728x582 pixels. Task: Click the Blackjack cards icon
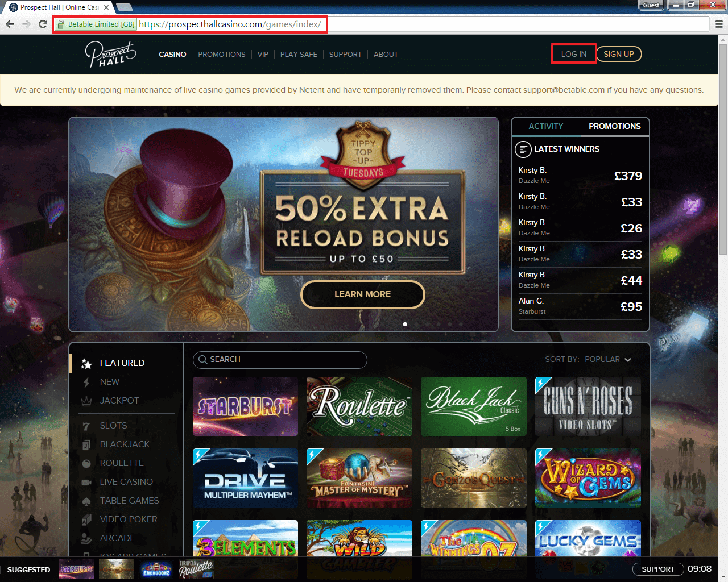[x=86, y=444]
